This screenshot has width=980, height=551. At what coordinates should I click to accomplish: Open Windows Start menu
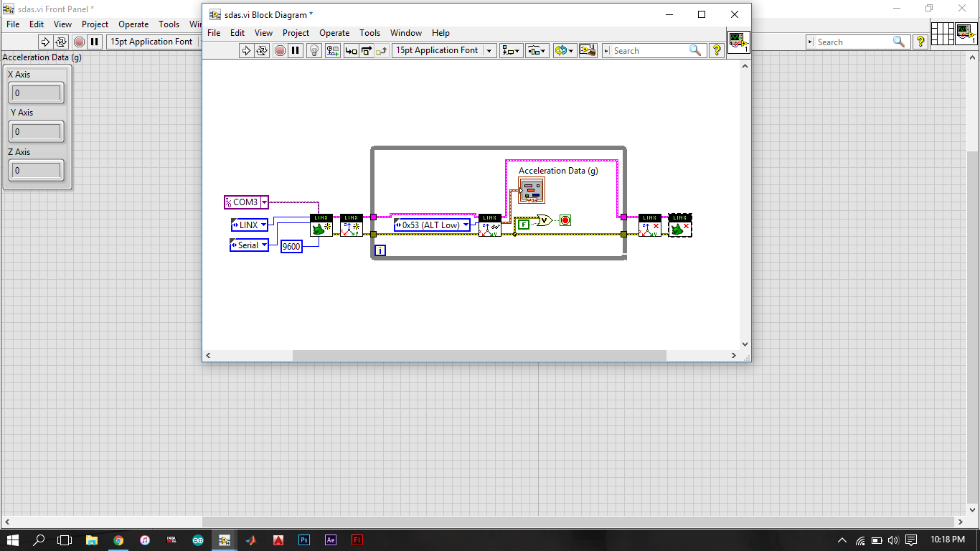pos(13,540)
